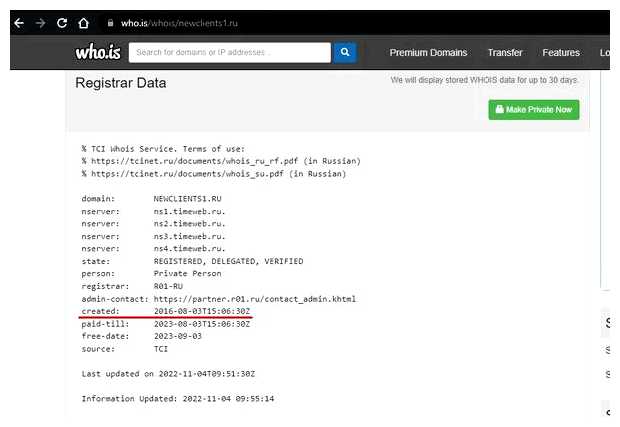Open the Premium Domains menu item
620x427 pixels.
click(428, 53)
